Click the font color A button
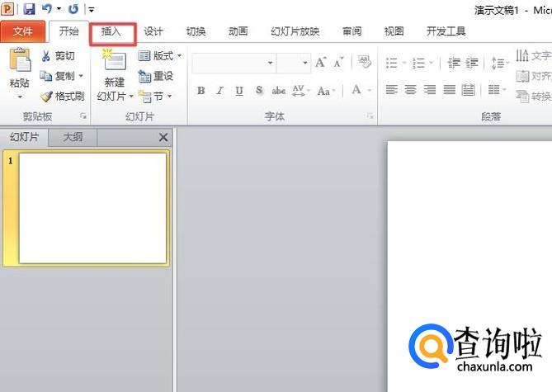This screenshot has height=392, width=552. (x=356, y=90)
